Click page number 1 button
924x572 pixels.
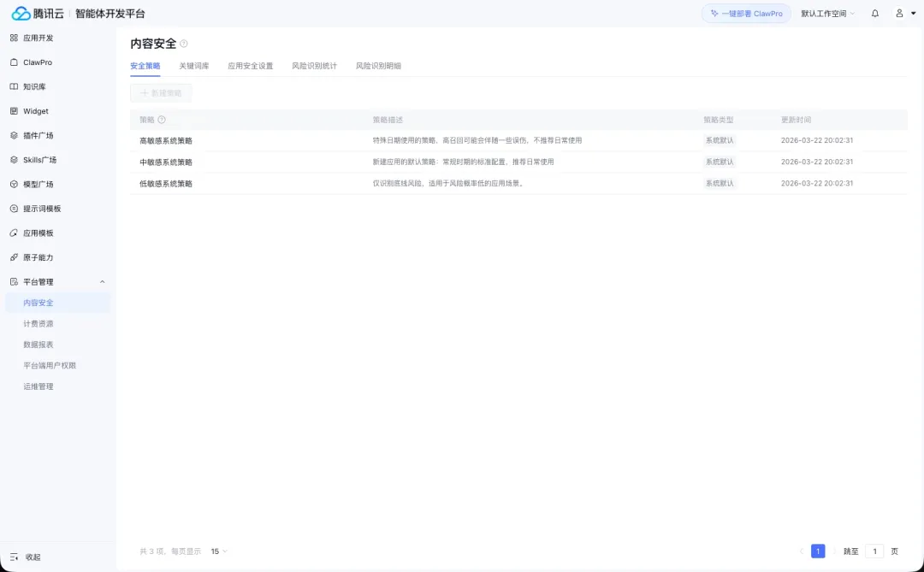(x=818, y=551)
